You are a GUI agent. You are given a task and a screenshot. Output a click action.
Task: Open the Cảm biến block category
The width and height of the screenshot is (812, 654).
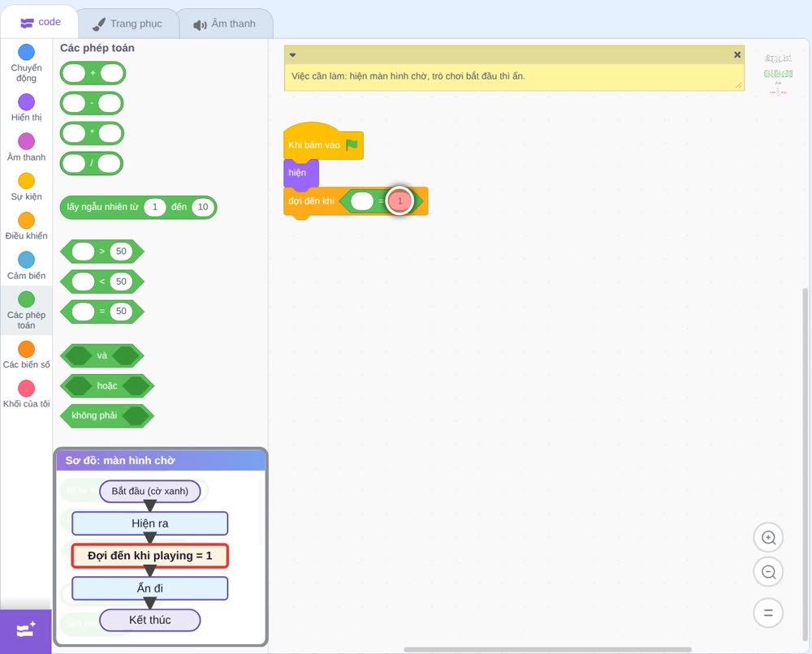coord(26,266)
